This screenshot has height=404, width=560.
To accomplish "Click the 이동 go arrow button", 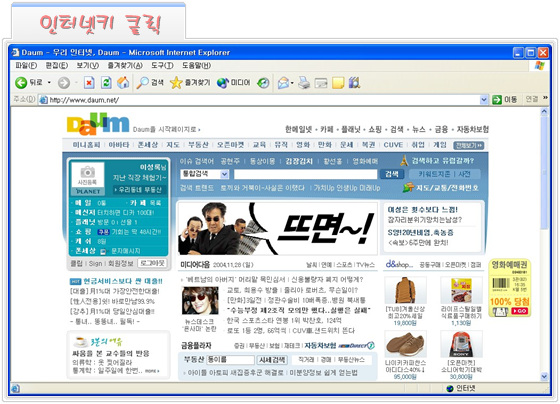I will 504,100.
